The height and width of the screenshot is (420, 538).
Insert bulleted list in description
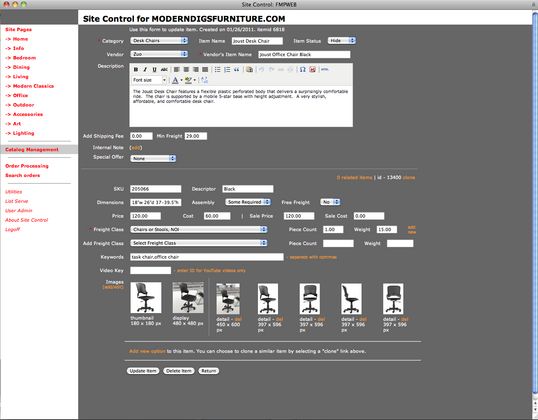pyautogui.click(x=218, y=70)
